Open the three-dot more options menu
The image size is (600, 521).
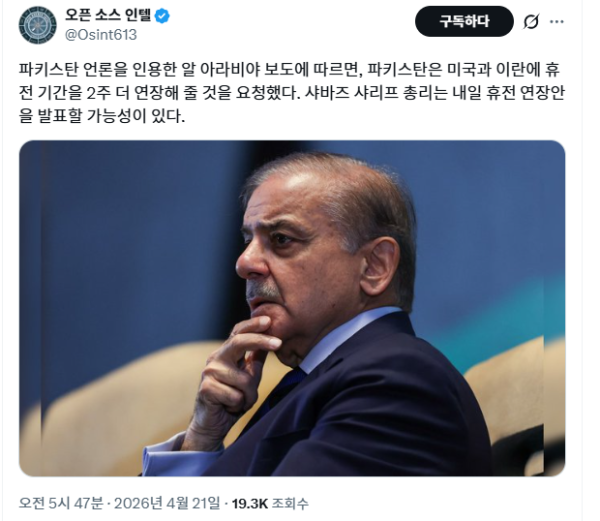pyautogui.click(x=556, y=21)
